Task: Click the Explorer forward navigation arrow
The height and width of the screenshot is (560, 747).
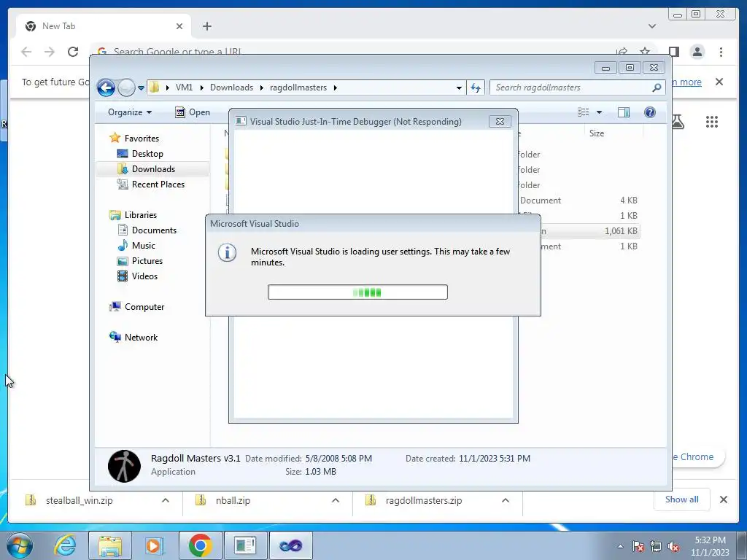Action: (x=126, y=87)
